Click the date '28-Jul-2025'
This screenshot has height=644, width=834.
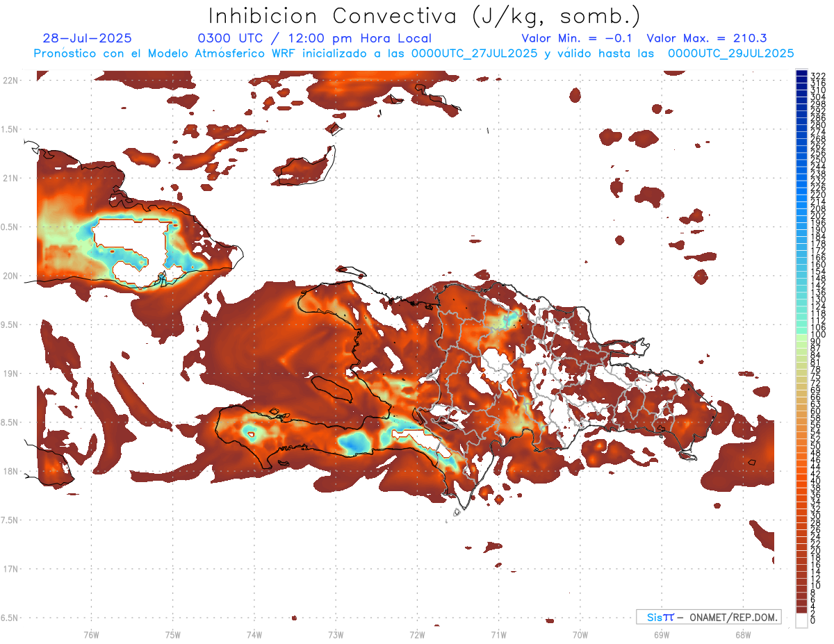point(87,39)
